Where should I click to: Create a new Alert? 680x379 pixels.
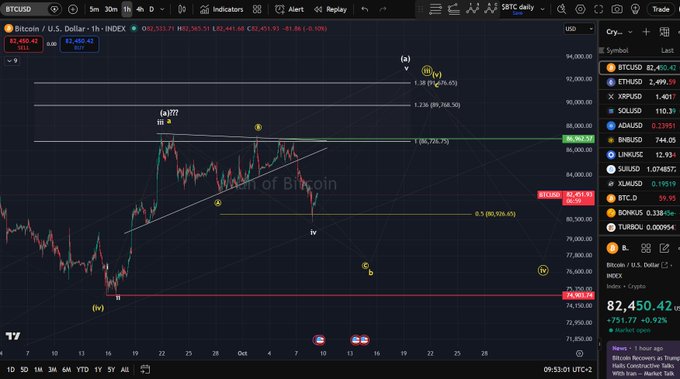pyautogui.click(x=289, y=9)
